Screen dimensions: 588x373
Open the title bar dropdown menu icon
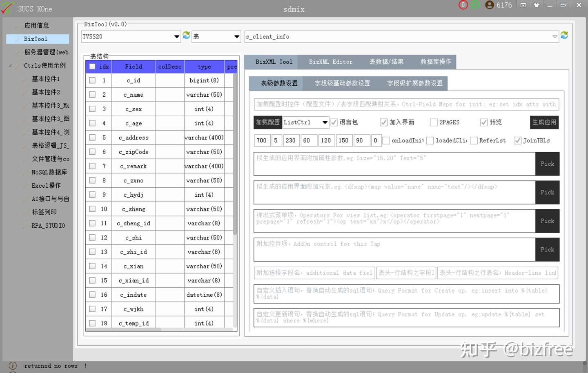[x=523, y=5]
